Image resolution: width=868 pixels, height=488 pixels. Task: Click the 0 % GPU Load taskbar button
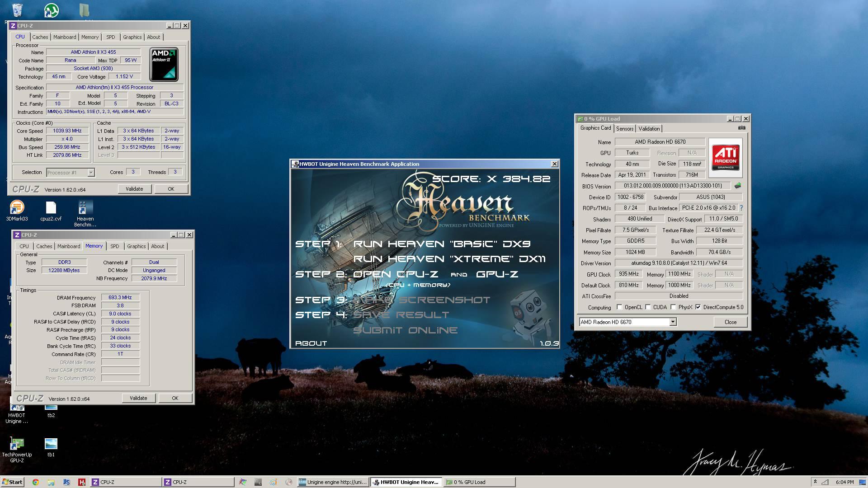tap(479, 482)
